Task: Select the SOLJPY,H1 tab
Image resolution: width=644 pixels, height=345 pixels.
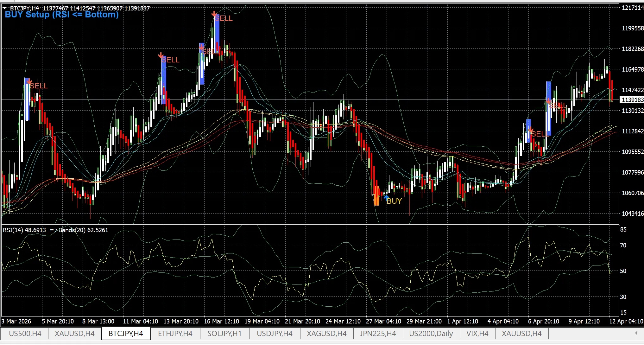Action: [224, 334]
